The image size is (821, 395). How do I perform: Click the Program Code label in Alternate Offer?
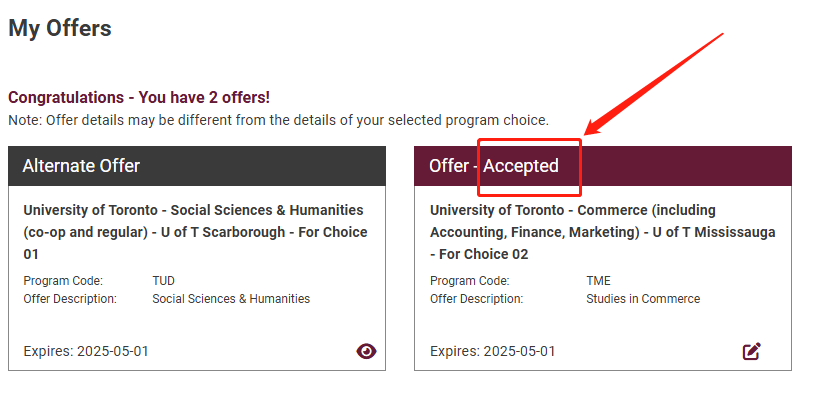click(x=63, y=281)
